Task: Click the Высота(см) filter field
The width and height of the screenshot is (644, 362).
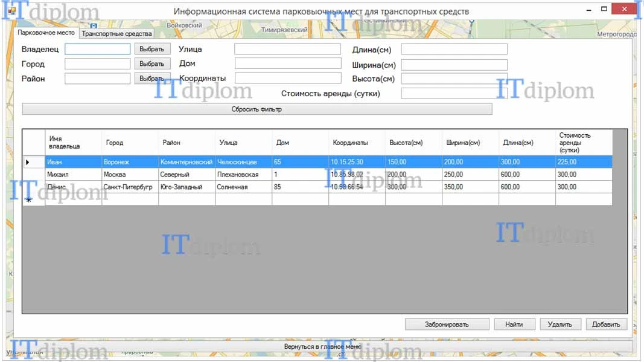Action: click(x=454, y=79)
